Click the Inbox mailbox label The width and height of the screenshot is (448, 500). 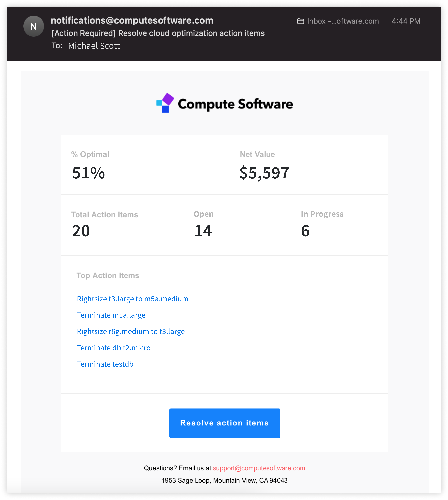click(x=343, y=21)
